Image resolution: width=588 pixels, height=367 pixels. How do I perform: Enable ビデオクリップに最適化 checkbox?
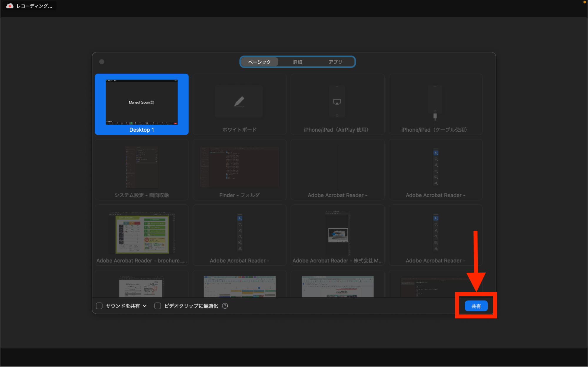pos(158,306)
